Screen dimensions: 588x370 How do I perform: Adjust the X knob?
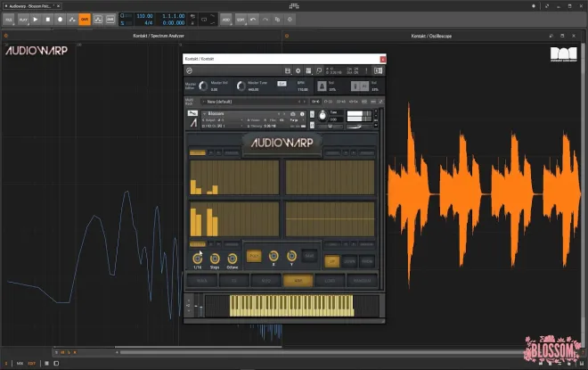(x=274, y=256)
